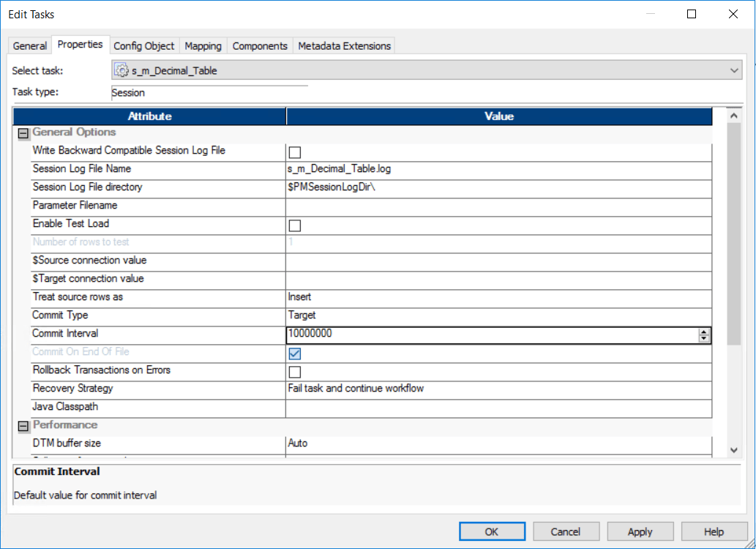The image size is (756, 549).
Task: Enable the Test Load checkbox
Action: [x=294, y=225]
